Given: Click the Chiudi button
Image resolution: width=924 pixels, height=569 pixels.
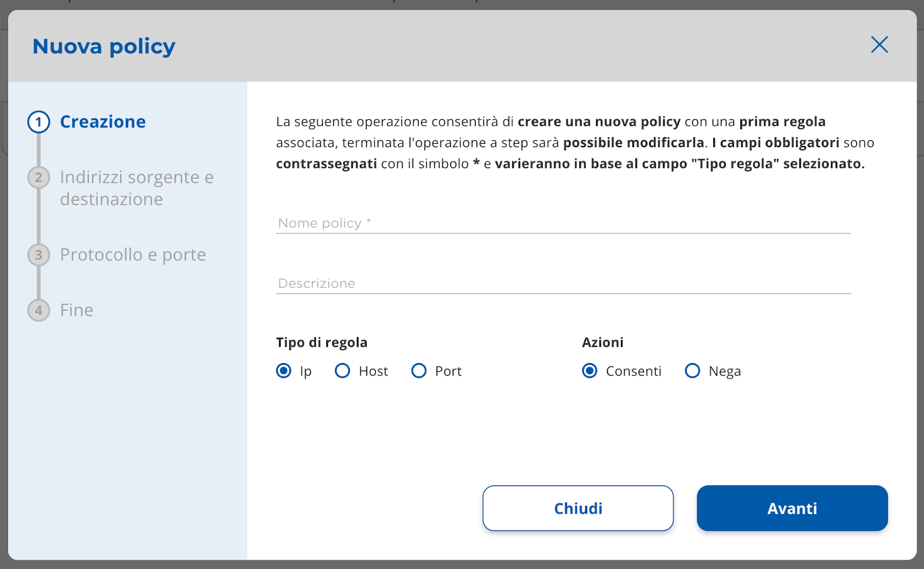Looking at the screenshot, I should click(578, 508).
